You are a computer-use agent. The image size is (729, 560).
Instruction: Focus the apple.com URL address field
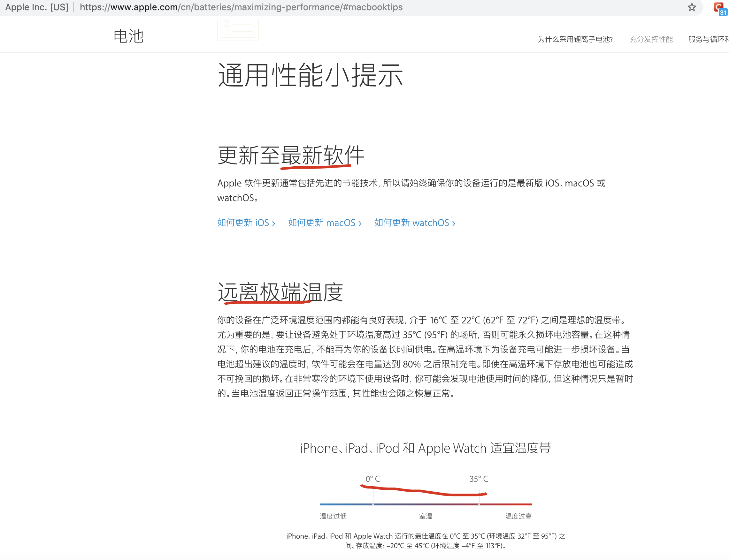coord(241,7)
